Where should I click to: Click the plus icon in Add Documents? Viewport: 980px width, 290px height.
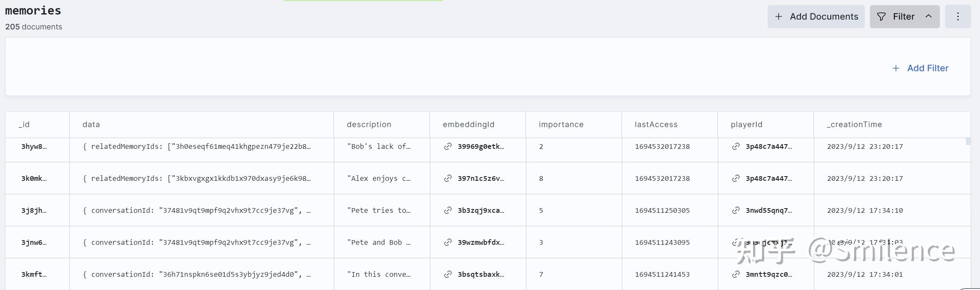[779, 17]
